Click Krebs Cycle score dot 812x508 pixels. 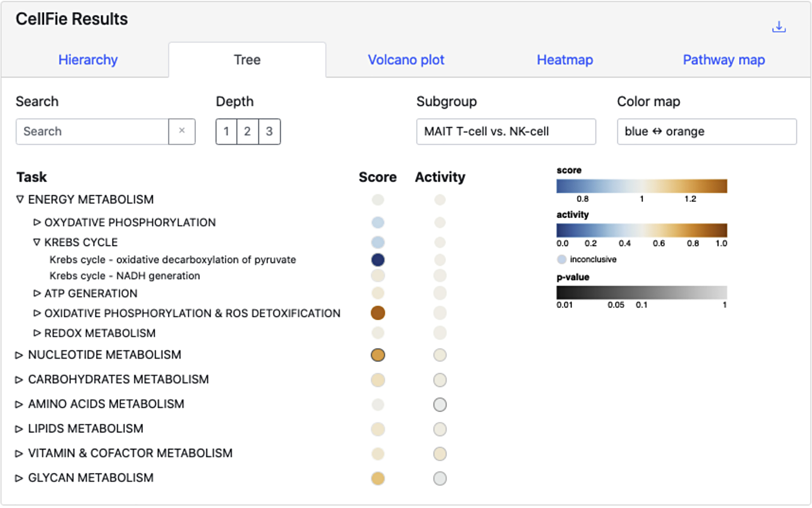click(378, 242)
